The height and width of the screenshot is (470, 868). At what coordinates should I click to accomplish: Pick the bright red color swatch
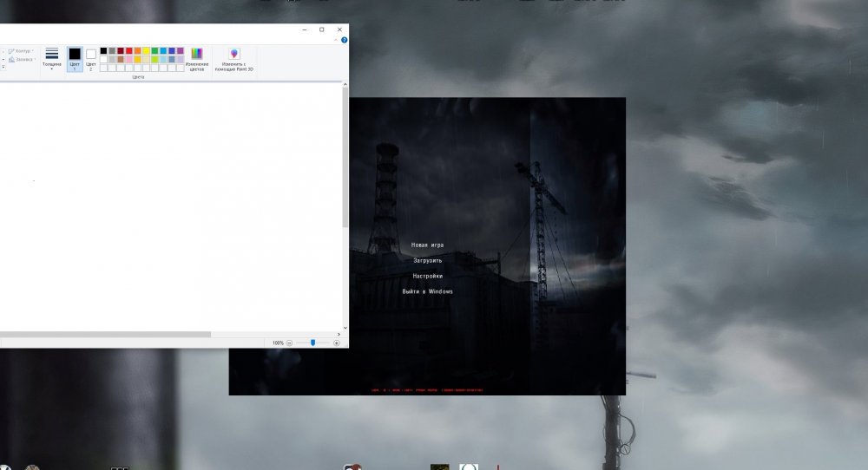129,51
